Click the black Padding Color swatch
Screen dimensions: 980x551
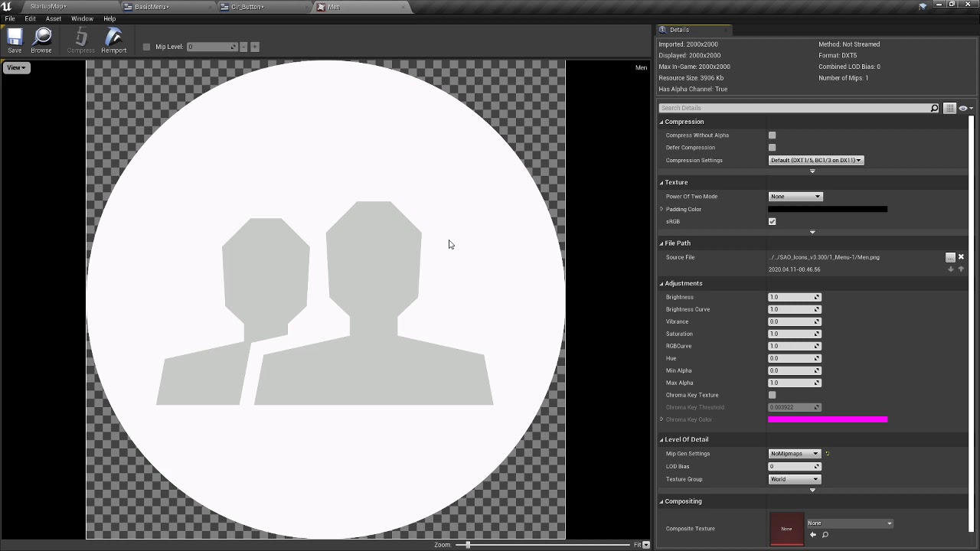(x=828, y=209)
